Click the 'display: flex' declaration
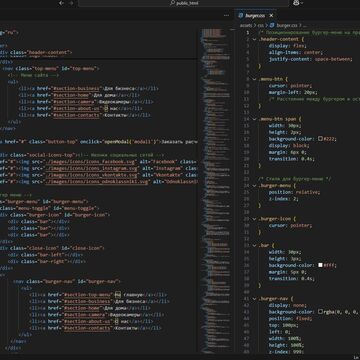Image resolution: width=360 pixels, height=360 pixels. coord(287,46)
